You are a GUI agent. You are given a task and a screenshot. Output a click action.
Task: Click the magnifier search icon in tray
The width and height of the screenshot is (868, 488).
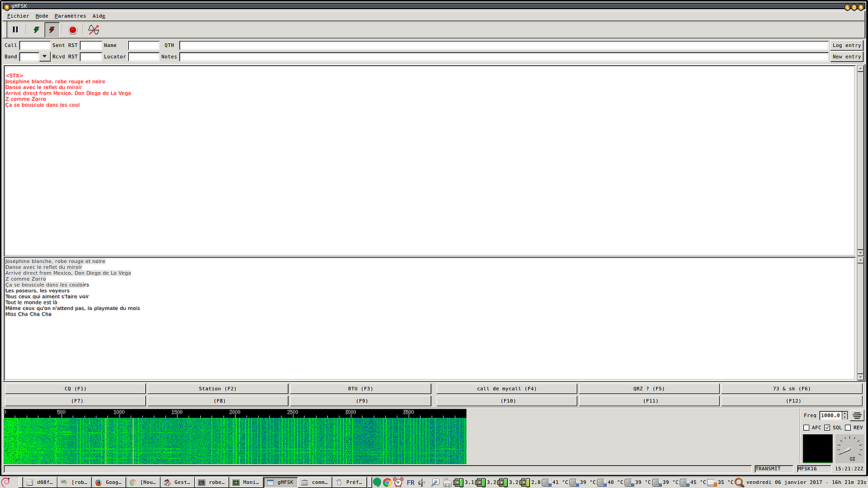tap(739, 482)
